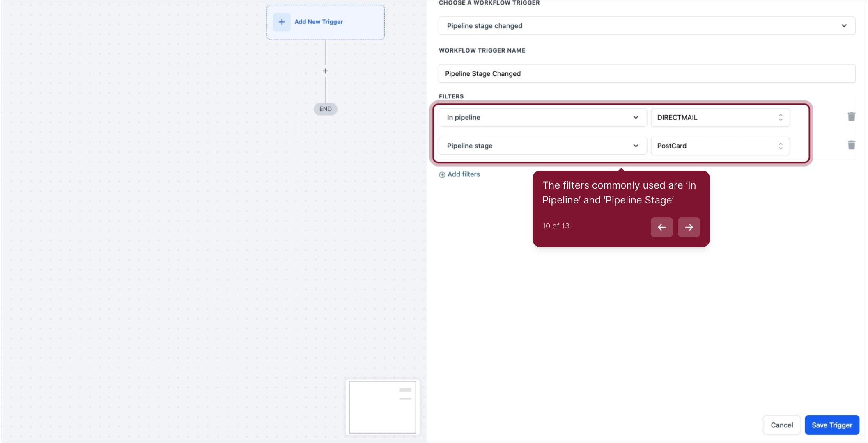Click the circled plus icon beside Add filters
Image resolution: width=868 pixels, height=443 pixels.
tap(442, 175)
